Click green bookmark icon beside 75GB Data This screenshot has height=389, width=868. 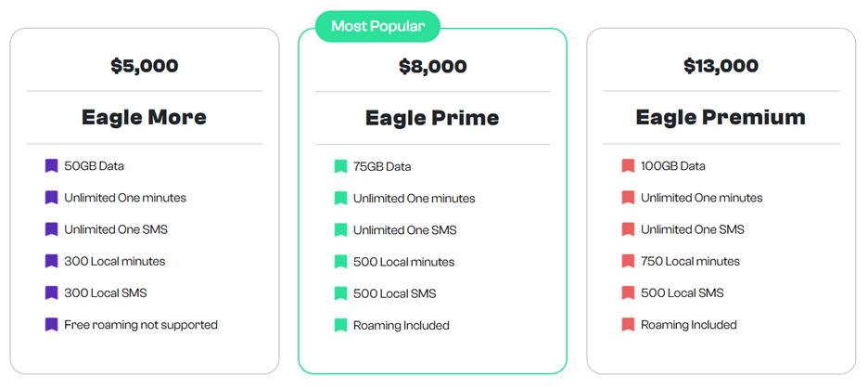click(340, 167)
